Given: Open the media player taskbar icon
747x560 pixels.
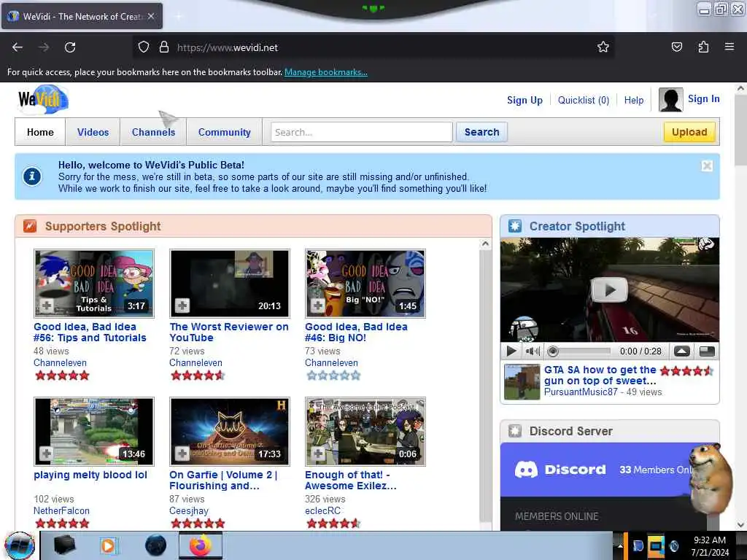Looking at the screenshot, I should [x=108, y=545].
